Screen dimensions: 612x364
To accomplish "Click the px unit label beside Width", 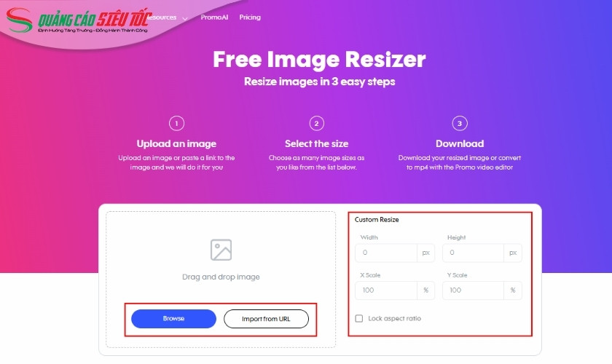I will click(x=425, y=253).
